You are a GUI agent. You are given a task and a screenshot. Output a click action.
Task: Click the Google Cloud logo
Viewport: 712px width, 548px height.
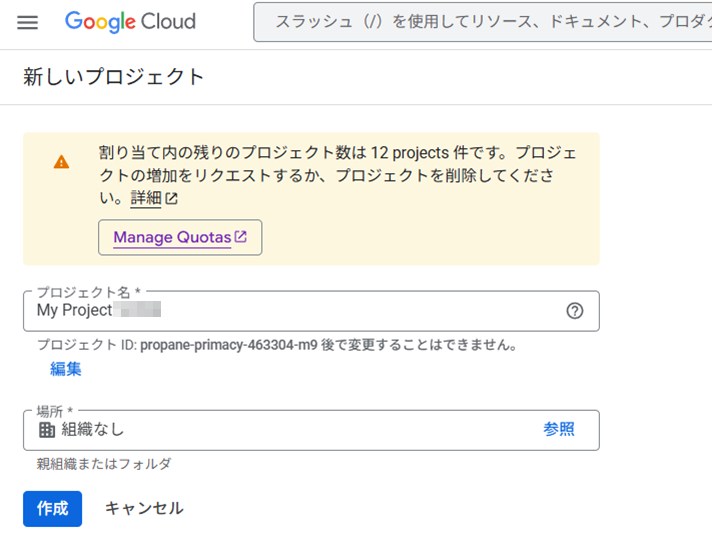(130, 22)
